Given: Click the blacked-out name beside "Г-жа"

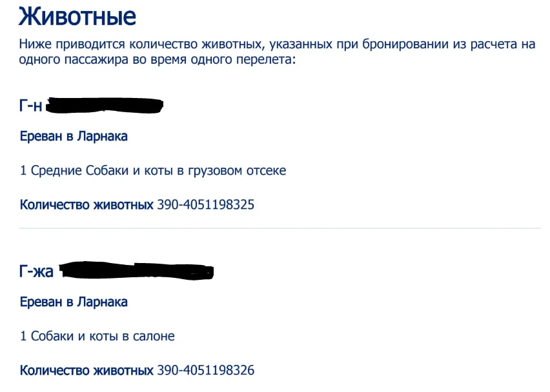Looking at the screenshot, I should click(x=136, y=271).
